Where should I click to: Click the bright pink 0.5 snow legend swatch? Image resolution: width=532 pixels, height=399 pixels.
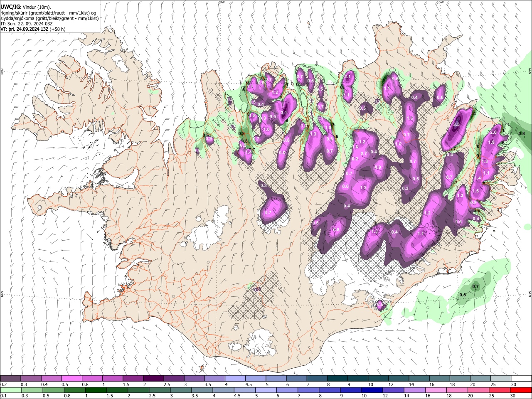coord(71,378)
